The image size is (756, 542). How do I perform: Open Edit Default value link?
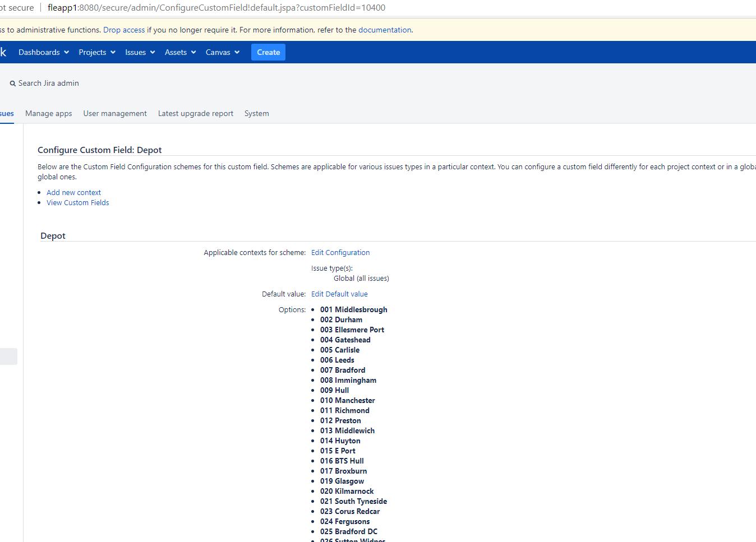coord(340,294)
